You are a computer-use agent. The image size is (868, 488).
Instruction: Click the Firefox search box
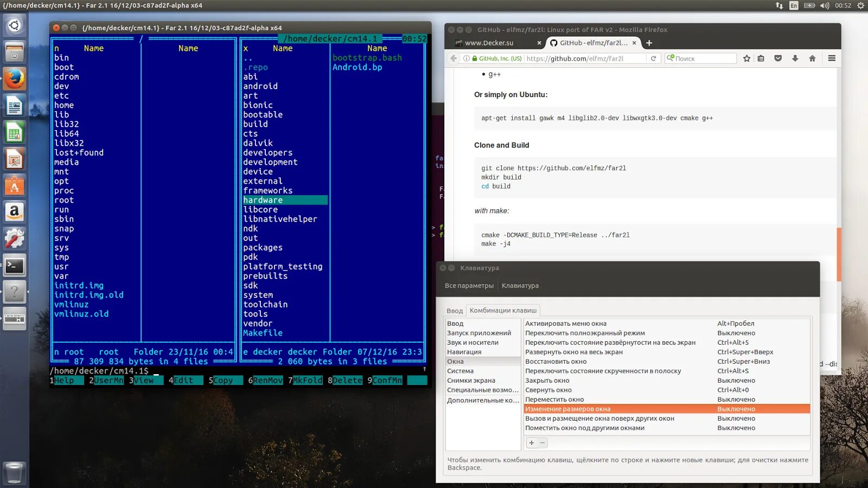(x=701, y=59)
